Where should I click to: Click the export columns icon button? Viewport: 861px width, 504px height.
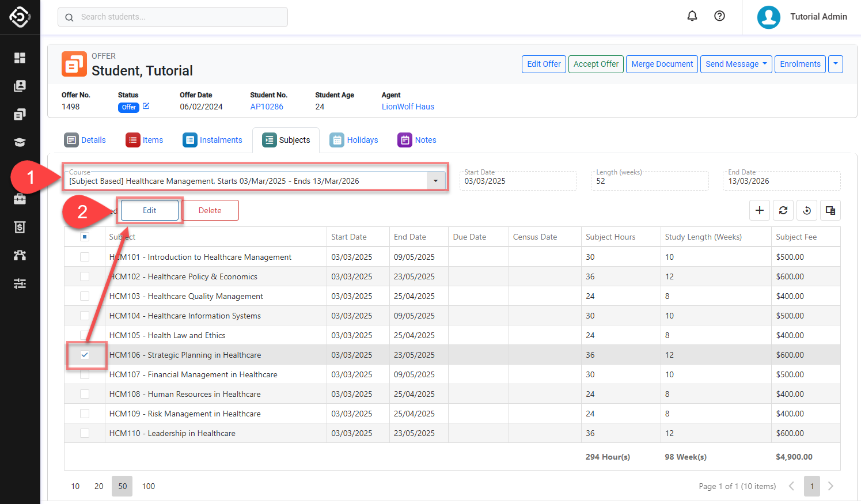[x=830, y=210]
